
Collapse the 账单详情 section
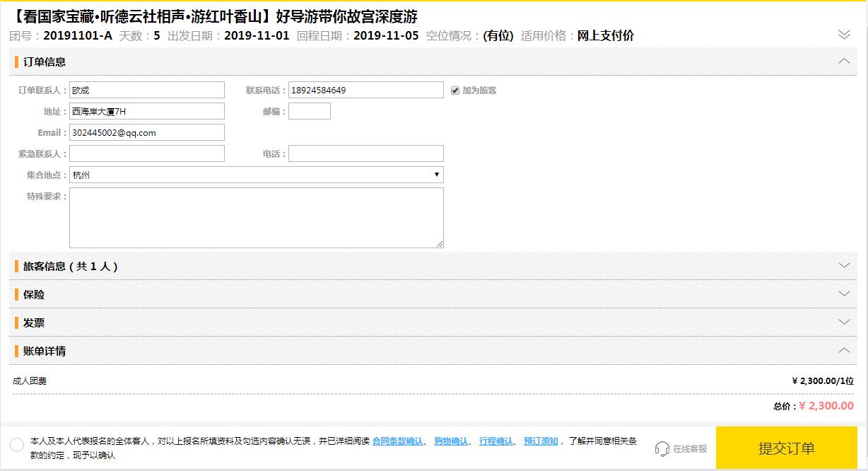pyautogui.click(x=843, y=351)
